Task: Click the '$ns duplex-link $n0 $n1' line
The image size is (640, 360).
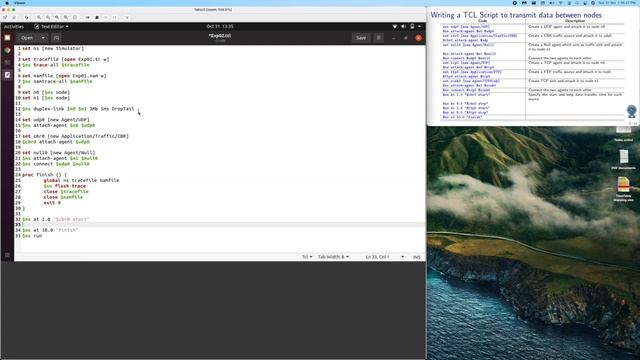Action: click(78, 109)
